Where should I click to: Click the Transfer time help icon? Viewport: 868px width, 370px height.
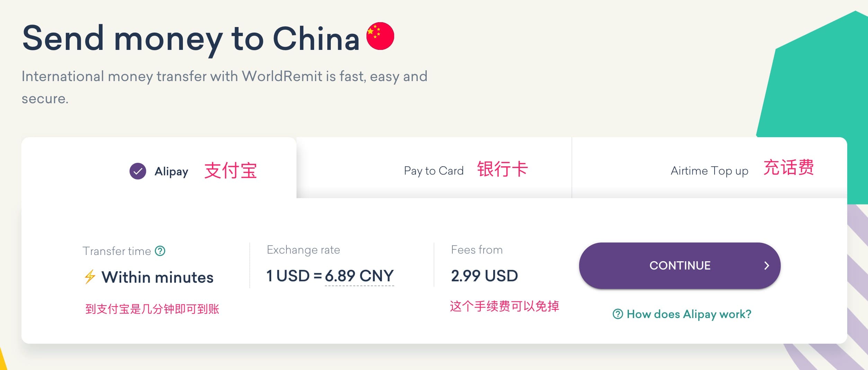pyautogui.click(x=160, y=250)
